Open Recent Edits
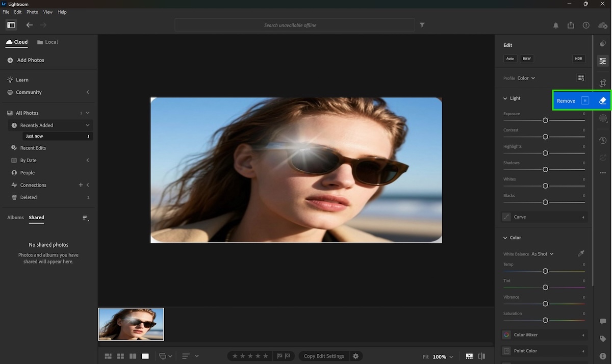The height and width of the screenshot is (364, 612). pos(29,148)
